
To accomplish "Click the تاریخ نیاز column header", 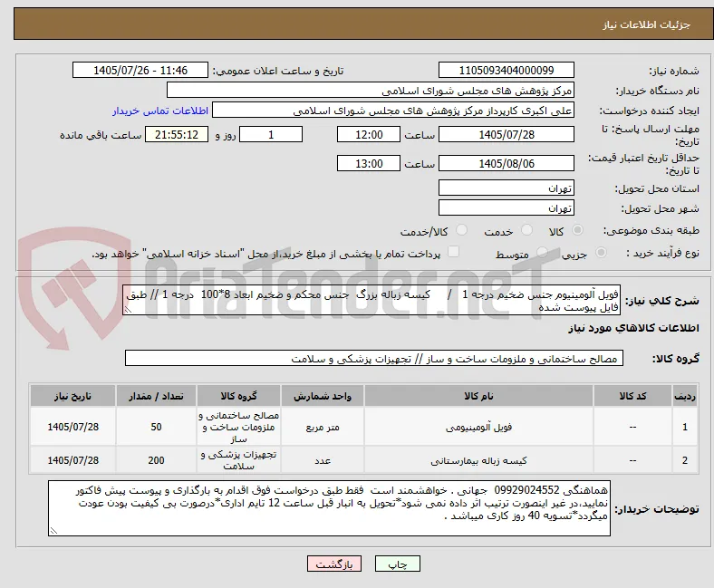I will (x=72, y=396).
